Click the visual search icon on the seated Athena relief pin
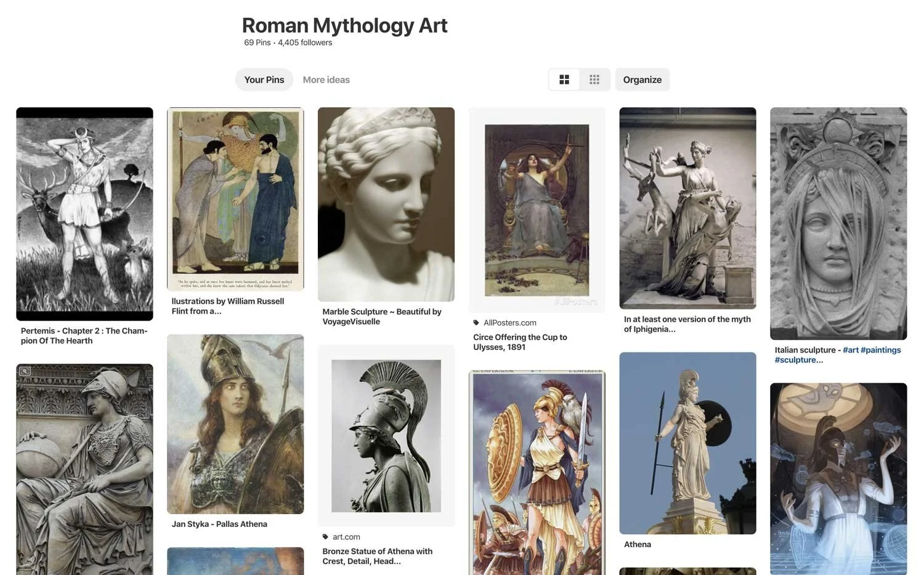This screenshot has width=924, height=575. [x=25, y=371]
